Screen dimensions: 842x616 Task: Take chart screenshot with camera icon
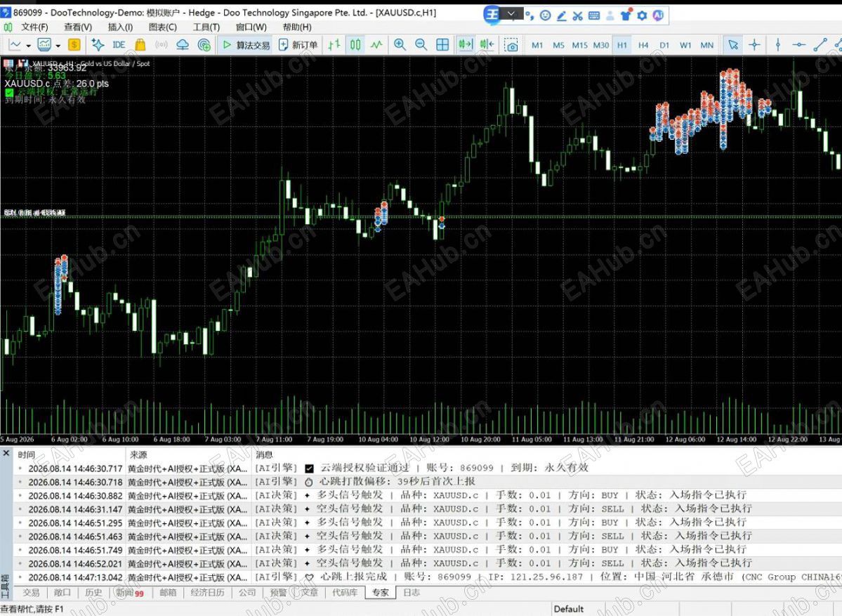pos(512,46)
